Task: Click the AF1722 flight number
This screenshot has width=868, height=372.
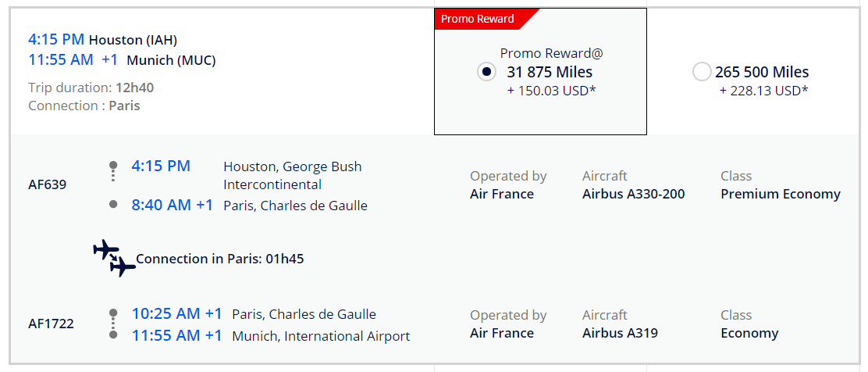Action: point(51,324)
